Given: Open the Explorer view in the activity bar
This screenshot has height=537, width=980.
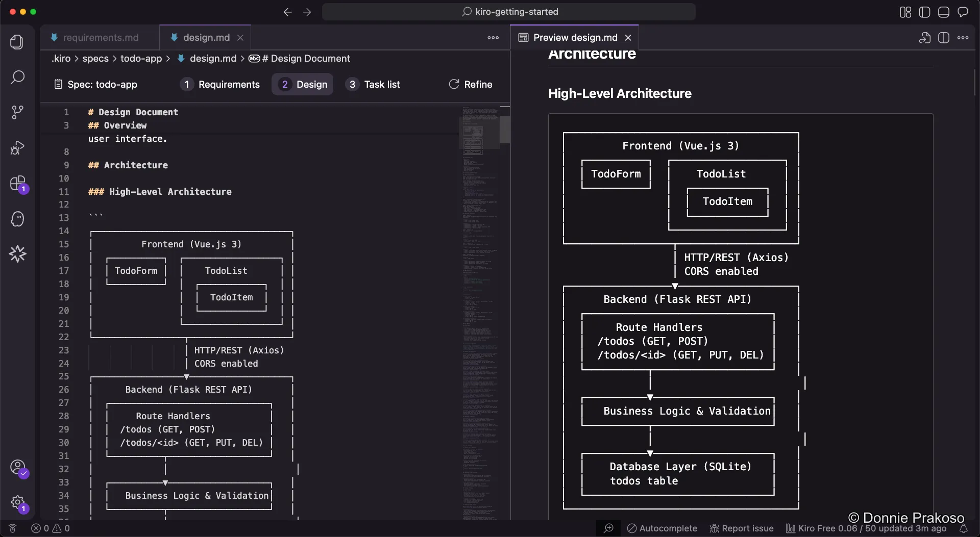Looking at the screenshot, I should point(17,42).
